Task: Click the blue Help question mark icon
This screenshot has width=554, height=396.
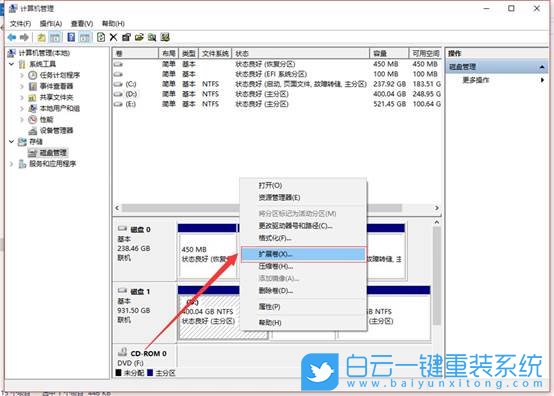Action: tap(71, 37)
